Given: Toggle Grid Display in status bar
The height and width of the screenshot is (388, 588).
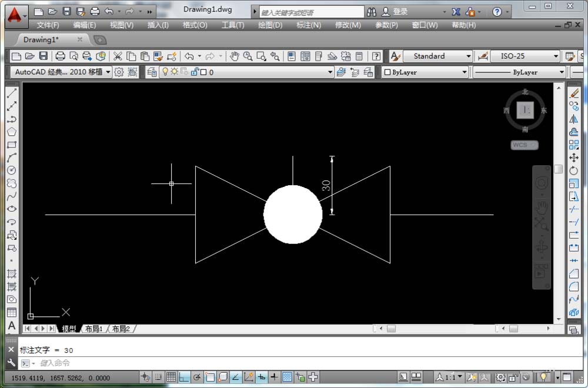Looking at the screenshot, I should (x=171, y=377).
